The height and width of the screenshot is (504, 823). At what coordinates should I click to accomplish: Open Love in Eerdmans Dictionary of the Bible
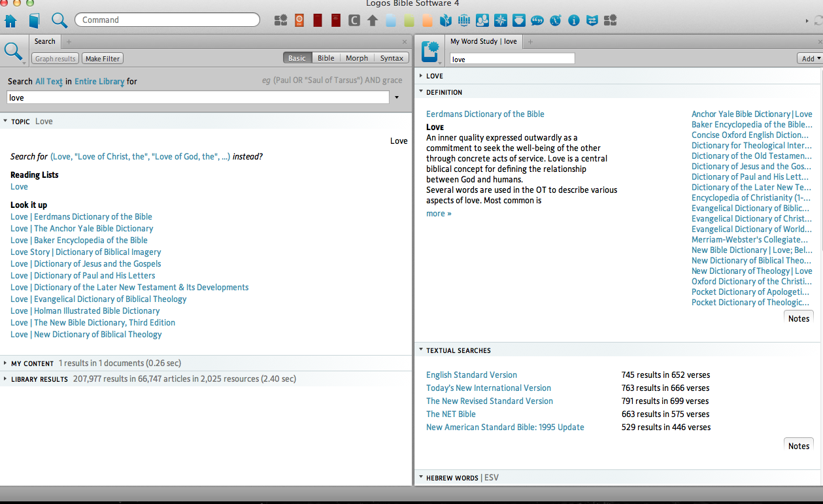(x=81, y=217)
